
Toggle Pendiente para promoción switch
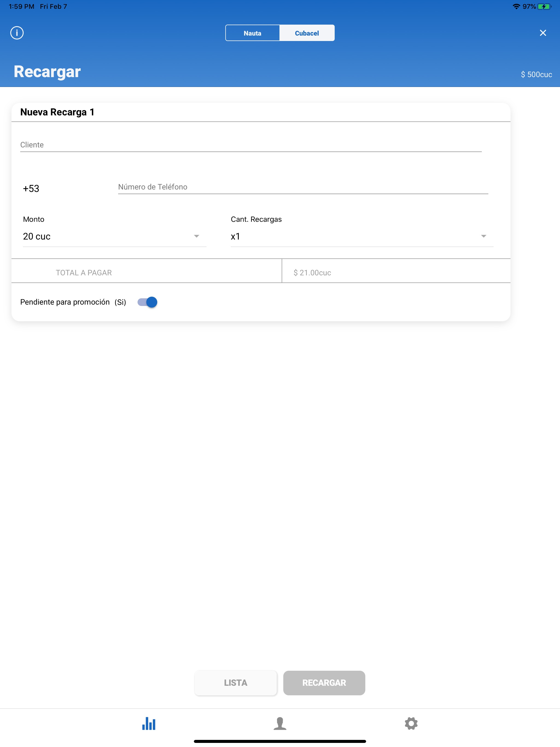147,302
